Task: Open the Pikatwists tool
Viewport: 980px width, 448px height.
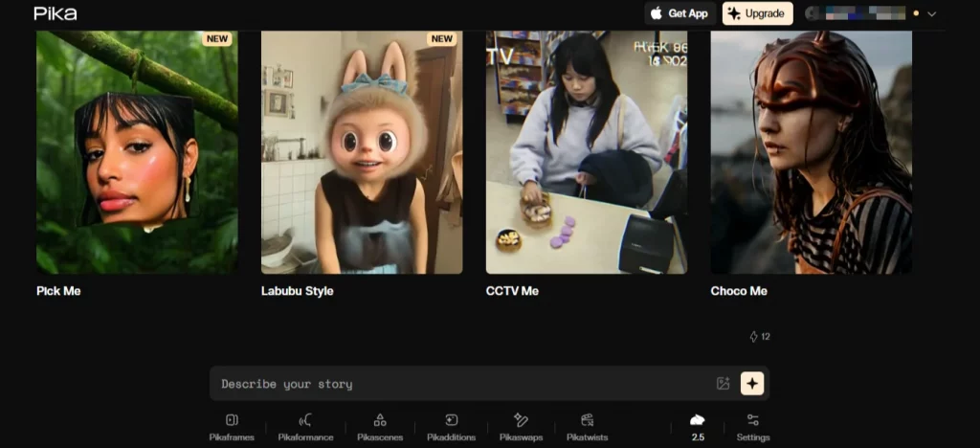Action: (588, 426)
